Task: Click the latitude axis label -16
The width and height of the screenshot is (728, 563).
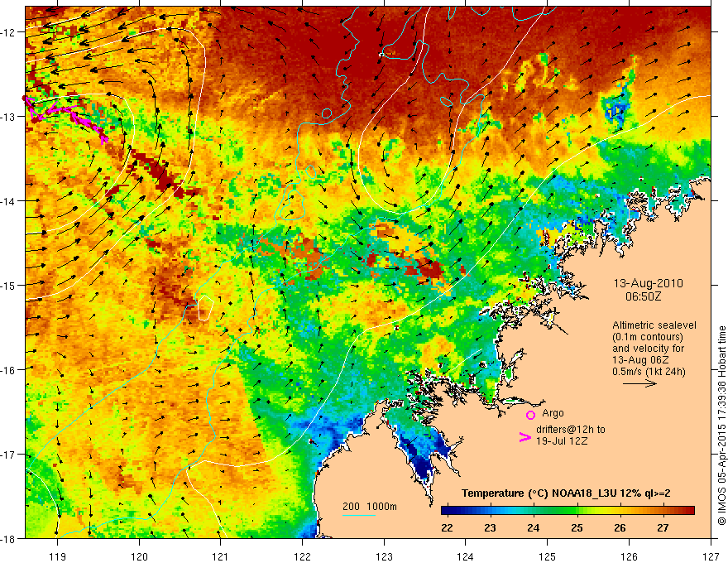Action: (9, 370)
